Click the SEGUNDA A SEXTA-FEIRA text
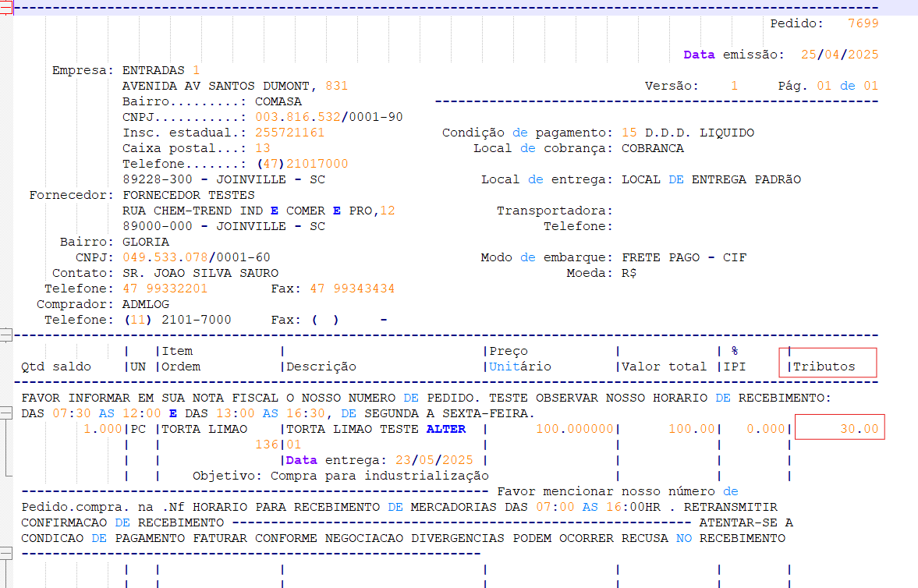Viewport: 918px width, 588px height. pos(448,414)
